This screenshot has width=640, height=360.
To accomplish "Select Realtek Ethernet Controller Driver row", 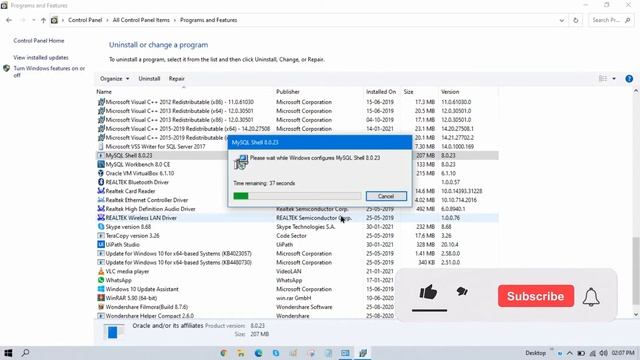I will [297, 200].
